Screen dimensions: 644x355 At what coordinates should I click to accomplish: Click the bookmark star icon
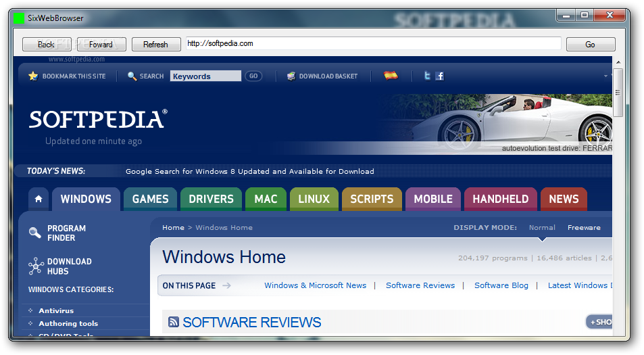pyautogui.click(x=33, y=76)
